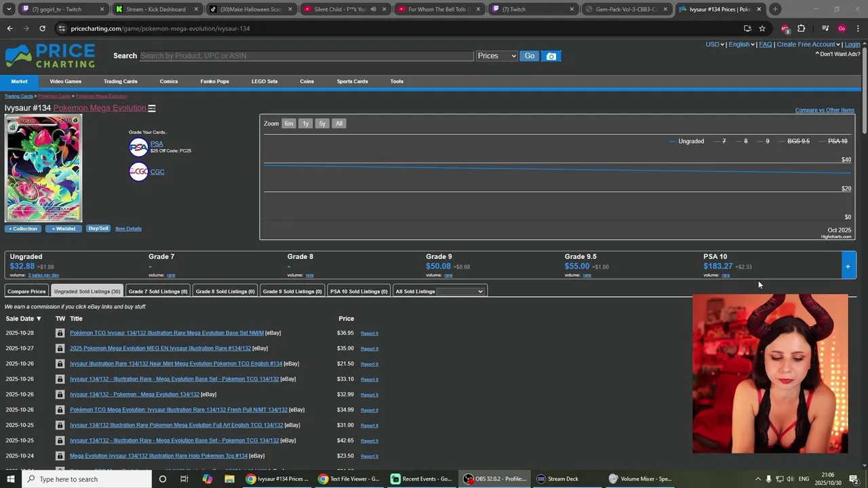Toggle grade 7 series in chart legend
The width and height of the screenshot is (868, 488).
(x=719, y=141)
